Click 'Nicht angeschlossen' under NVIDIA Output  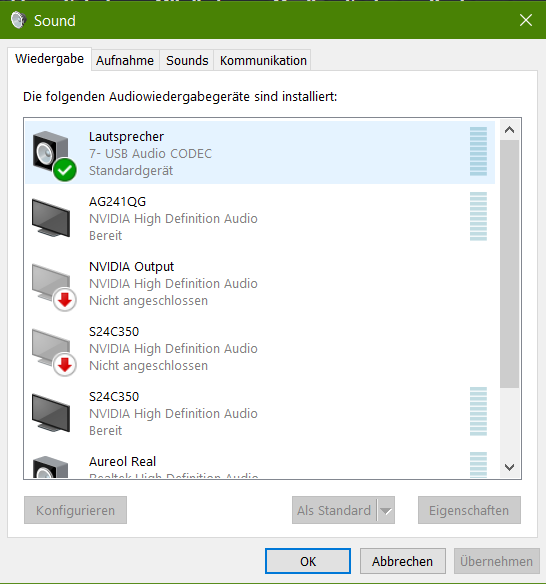(149, 301)
